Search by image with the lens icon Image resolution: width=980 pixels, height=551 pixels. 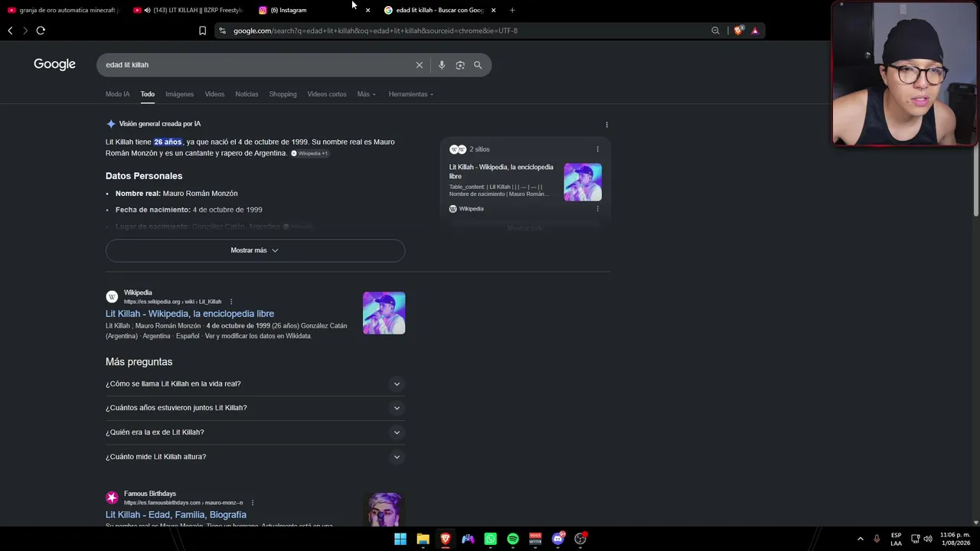460,65
